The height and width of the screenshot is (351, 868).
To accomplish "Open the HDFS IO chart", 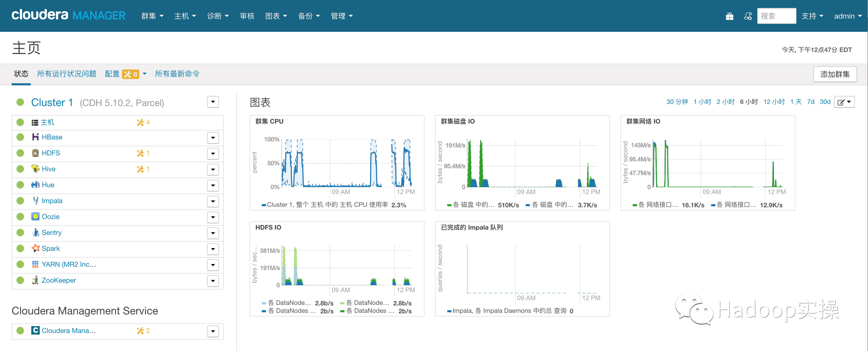I will point(336,269).
